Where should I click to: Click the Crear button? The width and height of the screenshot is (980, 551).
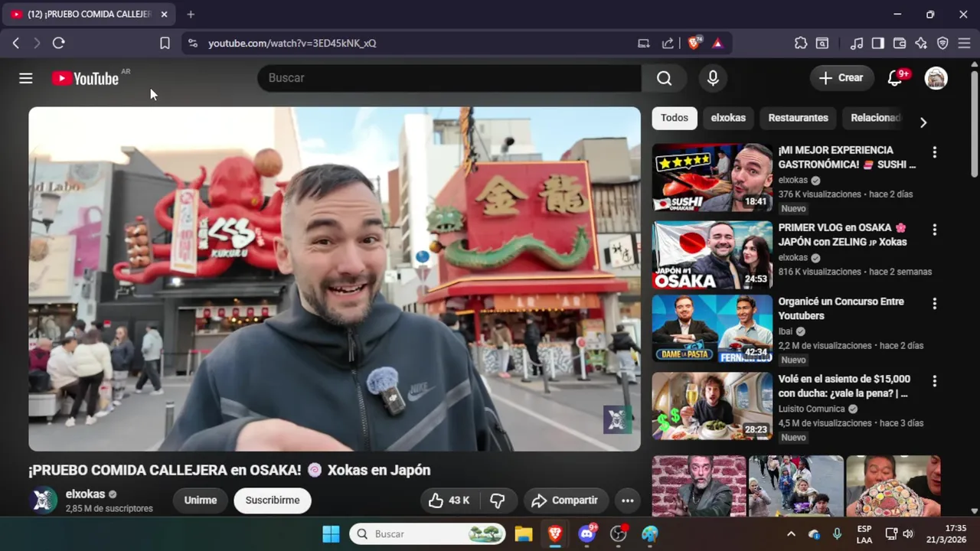[x=841, y=78]
